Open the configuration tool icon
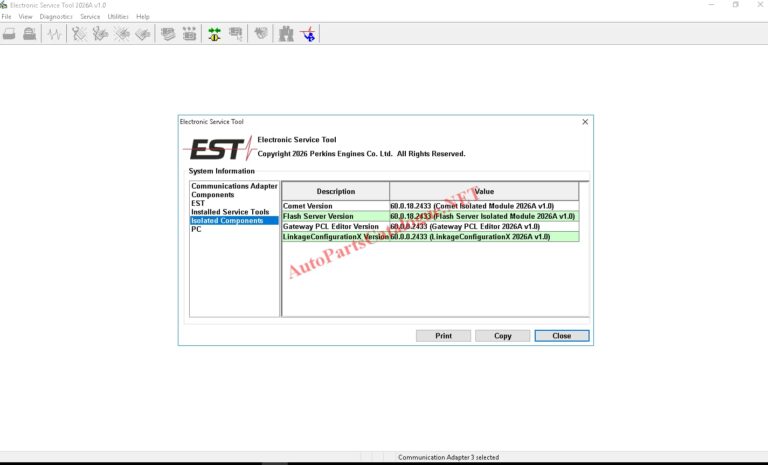The image size is (768, 465). tap(190, 34)
